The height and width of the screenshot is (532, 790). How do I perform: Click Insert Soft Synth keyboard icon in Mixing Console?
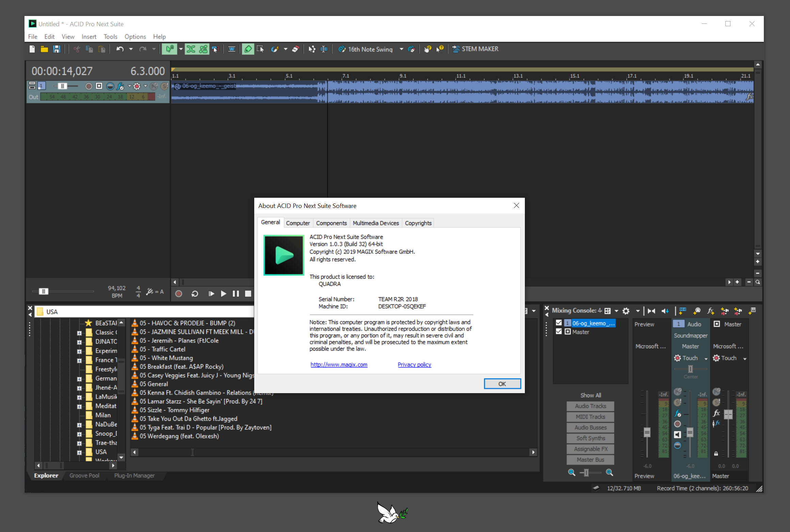752,311
